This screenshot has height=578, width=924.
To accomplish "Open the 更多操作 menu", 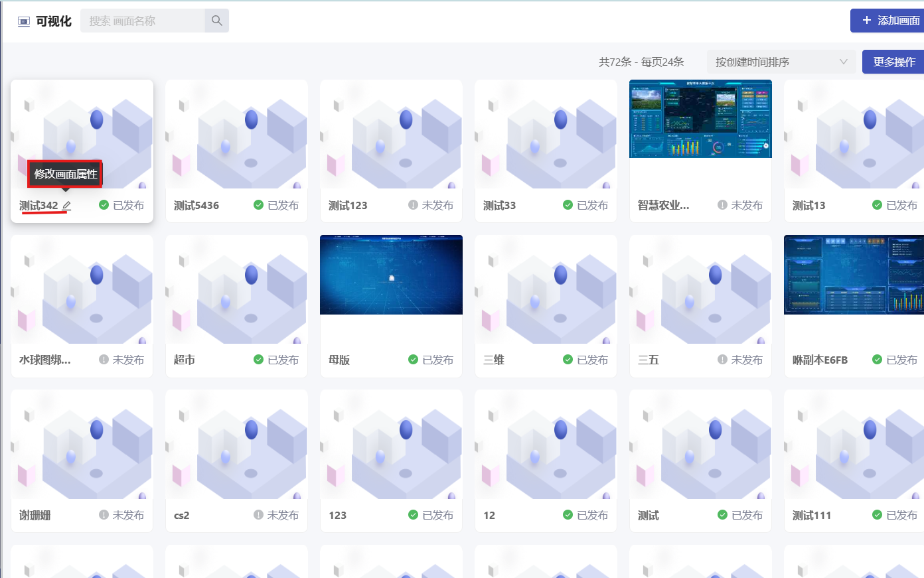I will pyautogui.click(x=893, y=62).
